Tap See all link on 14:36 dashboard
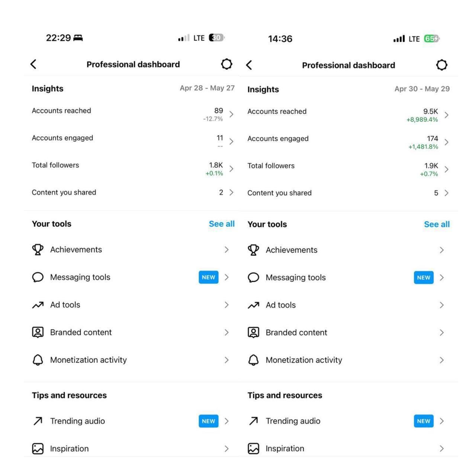The image size is (476, 476). point(437,224)
